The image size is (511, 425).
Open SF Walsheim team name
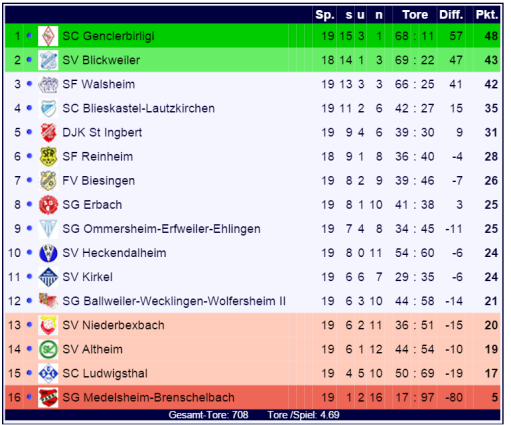[99, 84]
